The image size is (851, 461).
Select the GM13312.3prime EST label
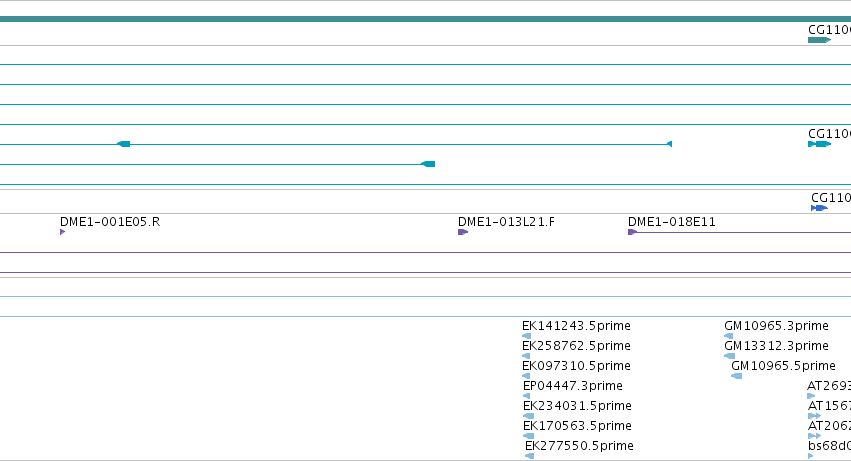click(x=777, y=346)
